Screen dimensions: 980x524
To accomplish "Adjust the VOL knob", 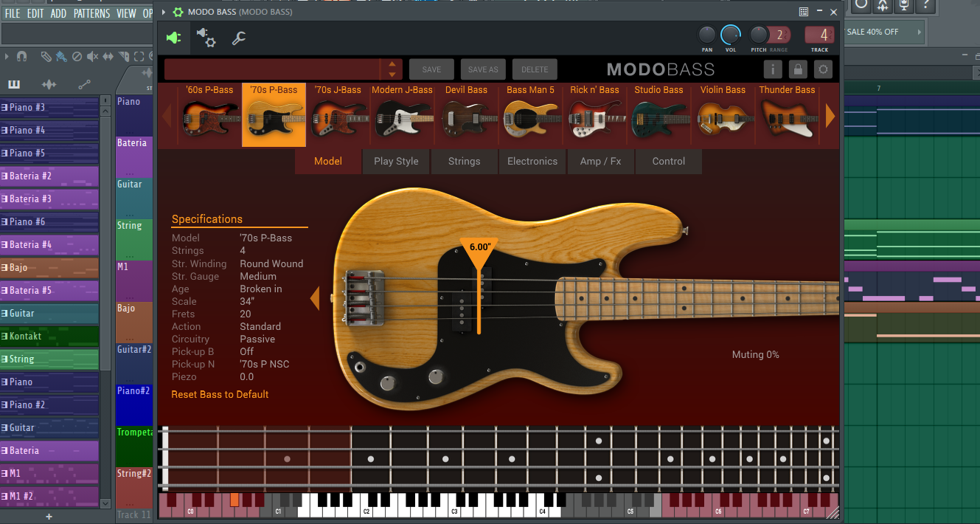I will tap(730, 34).
